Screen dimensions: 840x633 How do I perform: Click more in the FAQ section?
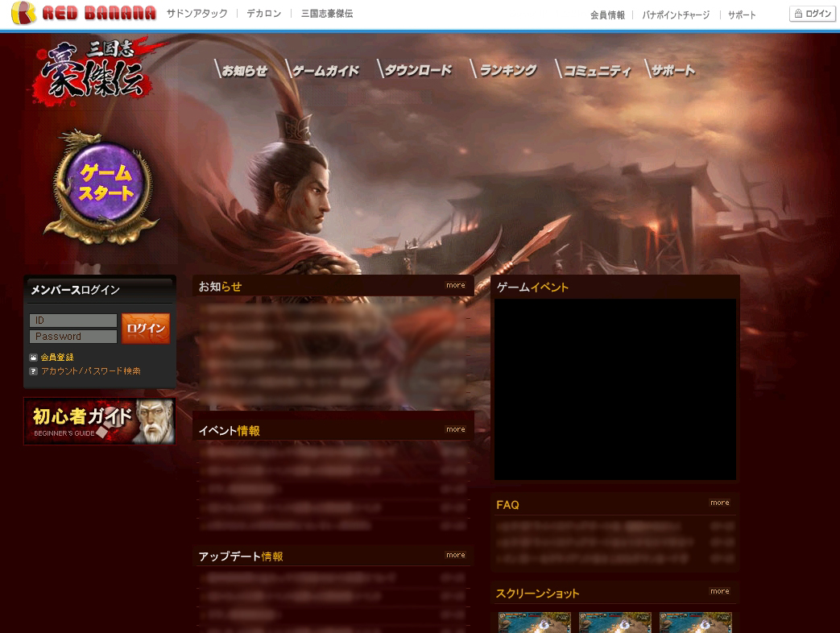click(x=720, y=503)
